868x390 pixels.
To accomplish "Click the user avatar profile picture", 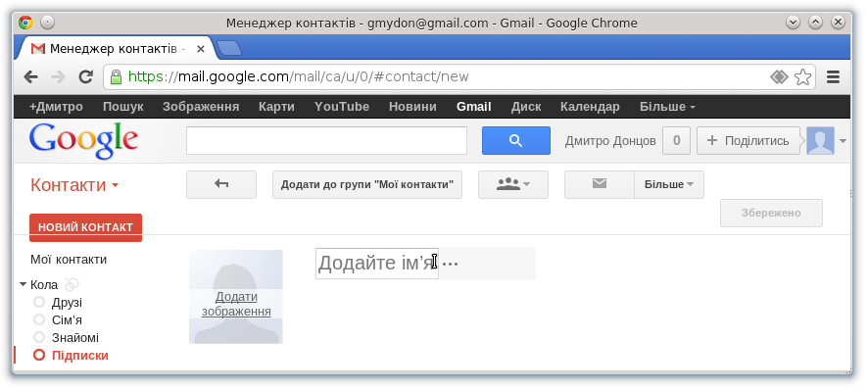I will tap(820, 141).
